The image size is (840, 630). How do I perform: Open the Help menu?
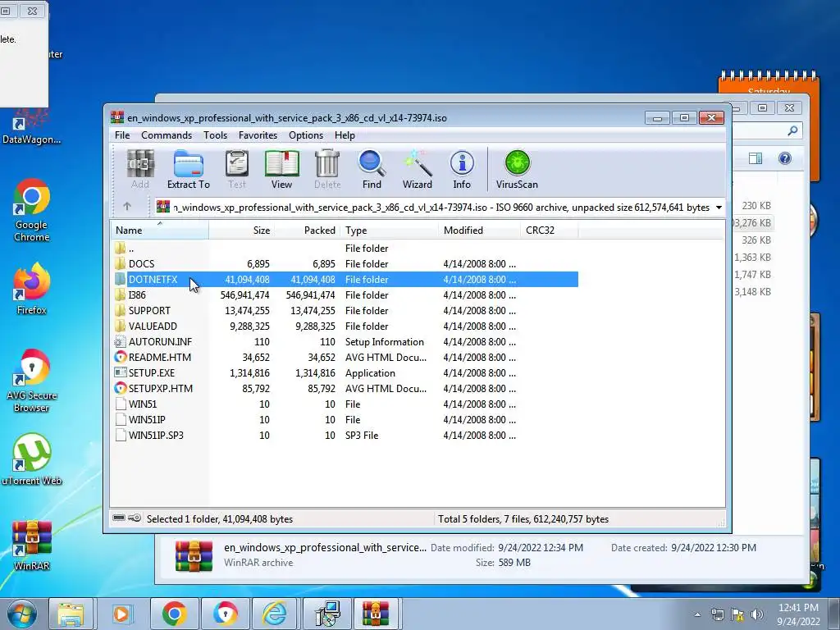click(345, 135)
